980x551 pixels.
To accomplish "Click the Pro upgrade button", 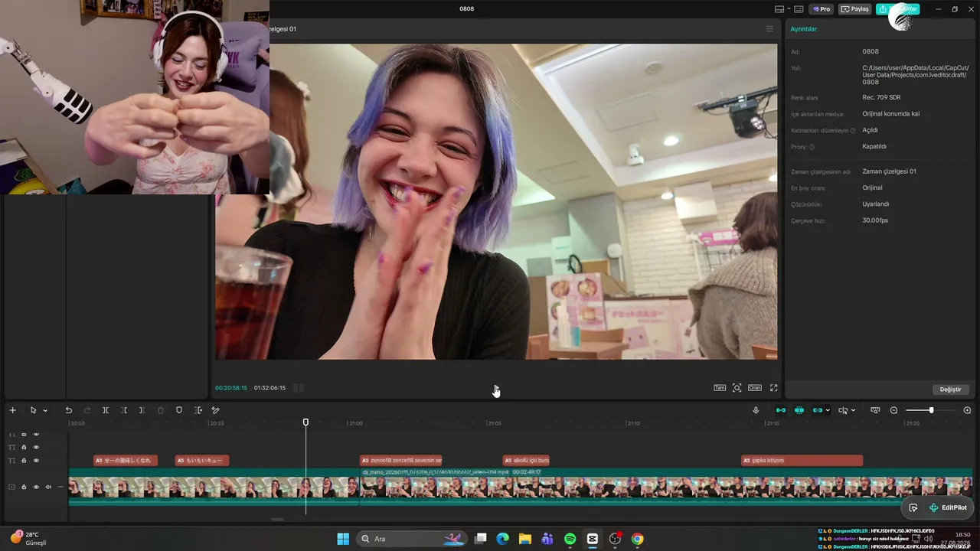I will pyautogui.click(x=822, y=9).
